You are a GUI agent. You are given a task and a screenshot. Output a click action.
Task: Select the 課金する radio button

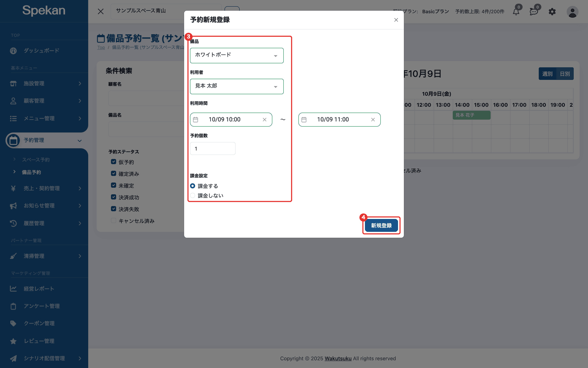point(193,186)
